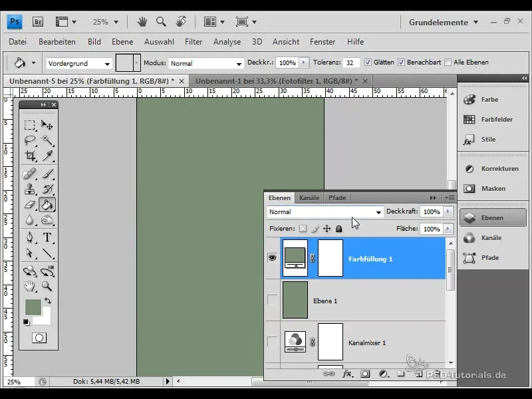532x399 pixels.
Task: Create new fill or adjustment layer
Action: click(x=384, y=374)
